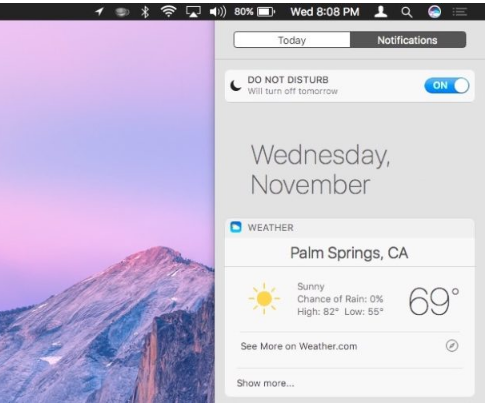Click the Wed 8:08 PM clock
This screenshot has height=412, width=489.
325,12
